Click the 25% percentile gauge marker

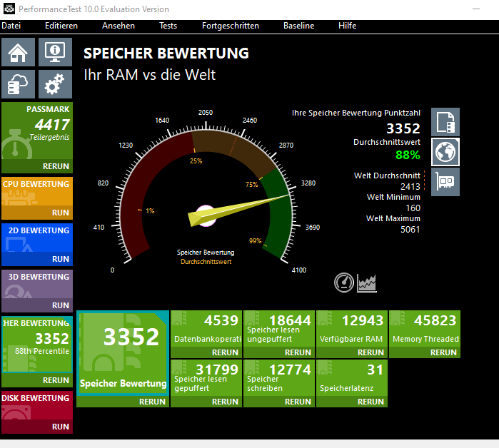pos(196,161)
